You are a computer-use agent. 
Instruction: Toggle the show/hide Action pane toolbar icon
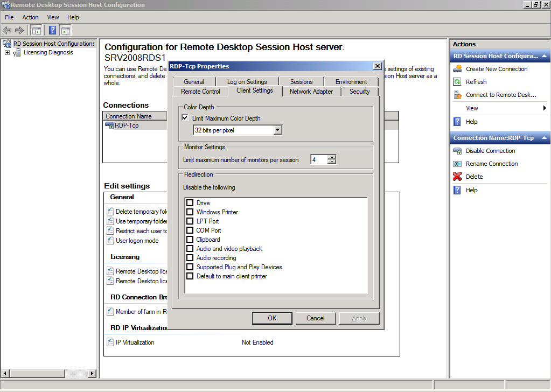click(65, 31)
